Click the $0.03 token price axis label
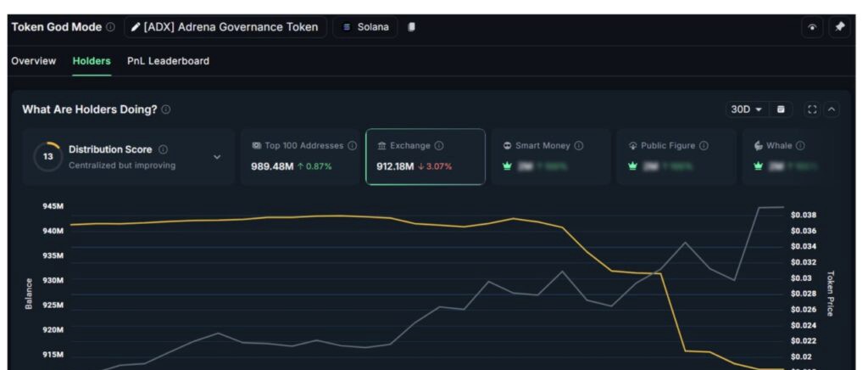The width and height of the screenshot is (868, 370). [x=801, y=278]
